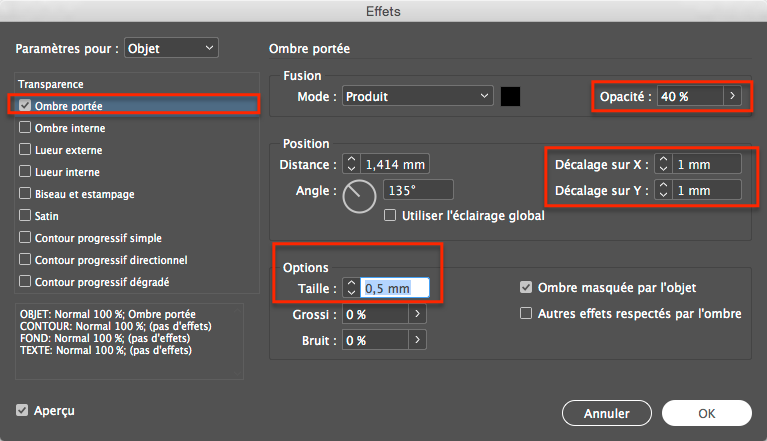Select Lueur externe in effects list
Screen dimensions: 767x441
click(x=25, y=150)
